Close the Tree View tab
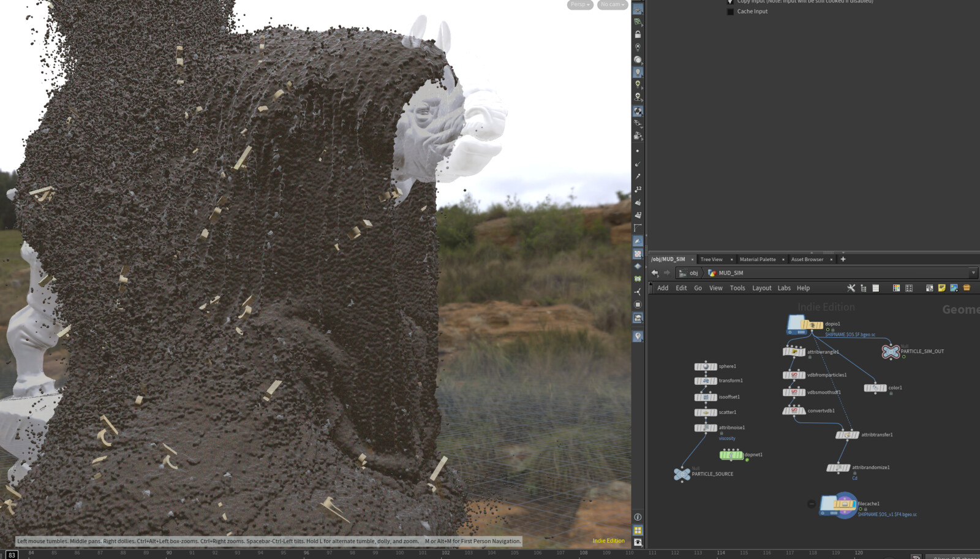Image resolution: width=980 pixels, height=559 pixels. coord(731,259)
